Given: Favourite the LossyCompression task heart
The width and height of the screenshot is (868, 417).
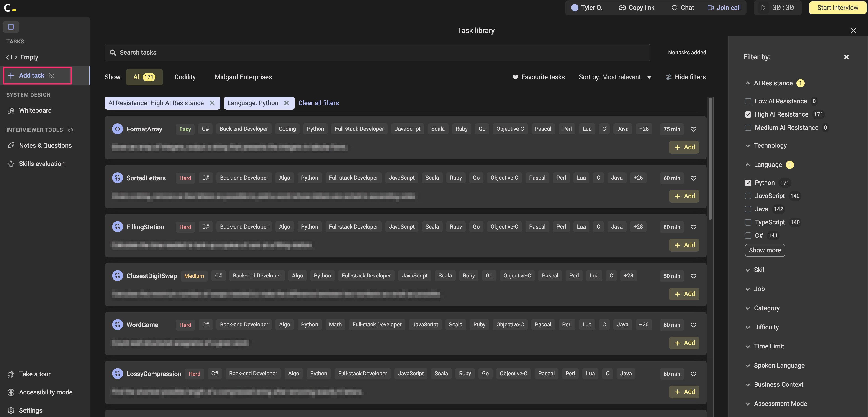Looking at the screenshot, I should pyautogui.click(x=693, y=374).
